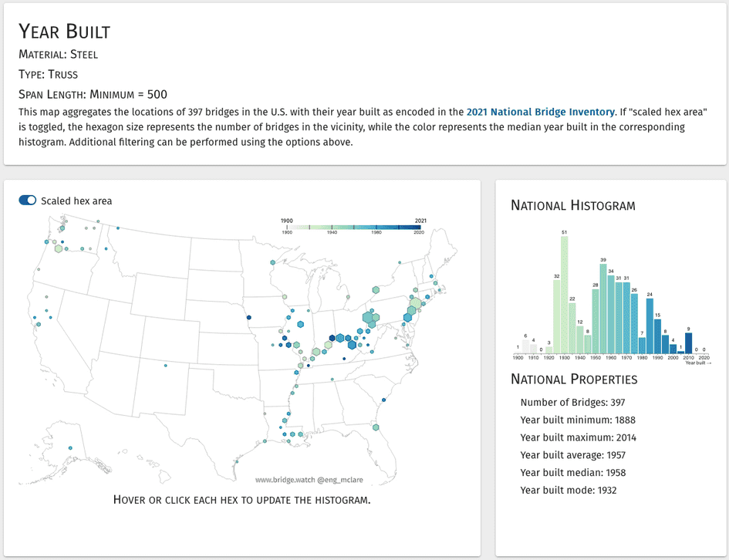Click the 1900–2021 color scale legend

point(353,227)
